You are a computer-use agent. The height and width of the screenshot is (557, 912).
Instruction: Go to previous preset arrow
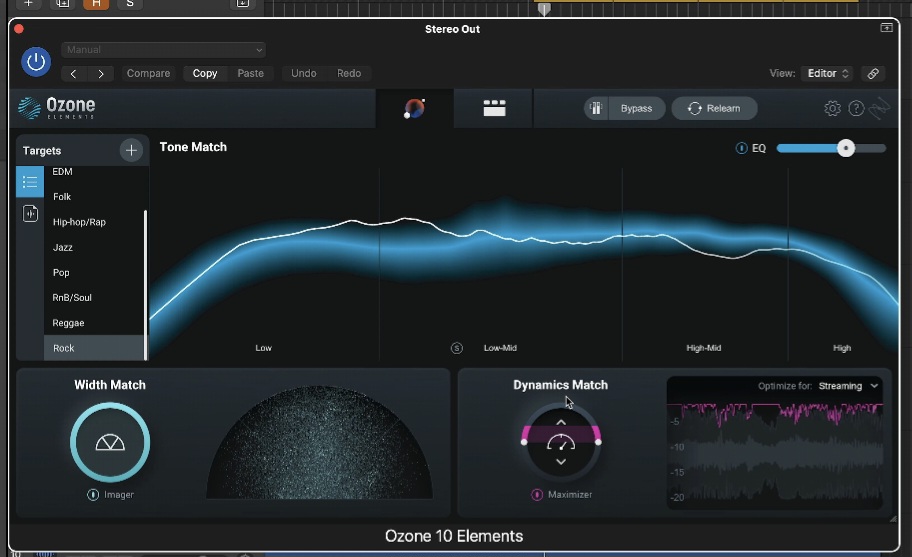(73, 73)
